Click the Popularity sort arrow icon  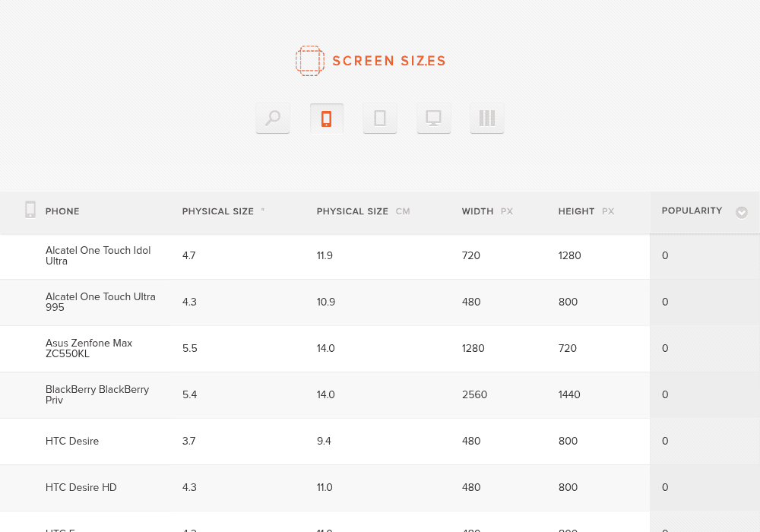click(x=742, y=212)
